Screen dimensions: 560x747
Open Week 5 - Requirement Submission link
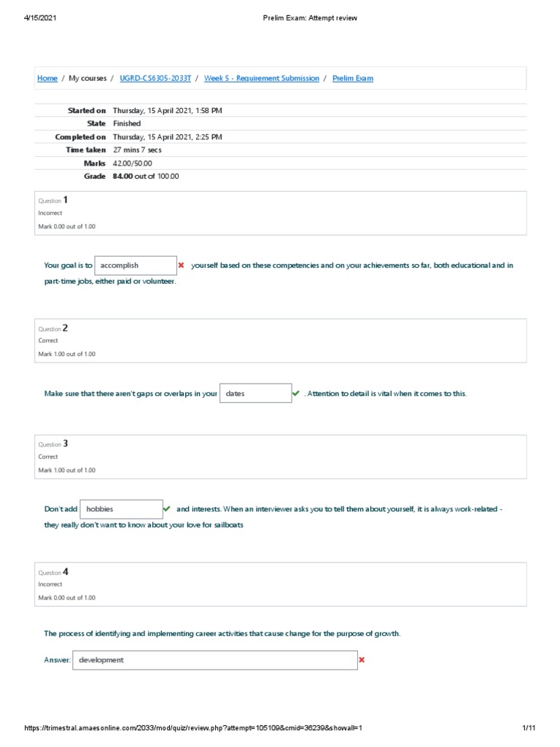(x=261, y=78)
